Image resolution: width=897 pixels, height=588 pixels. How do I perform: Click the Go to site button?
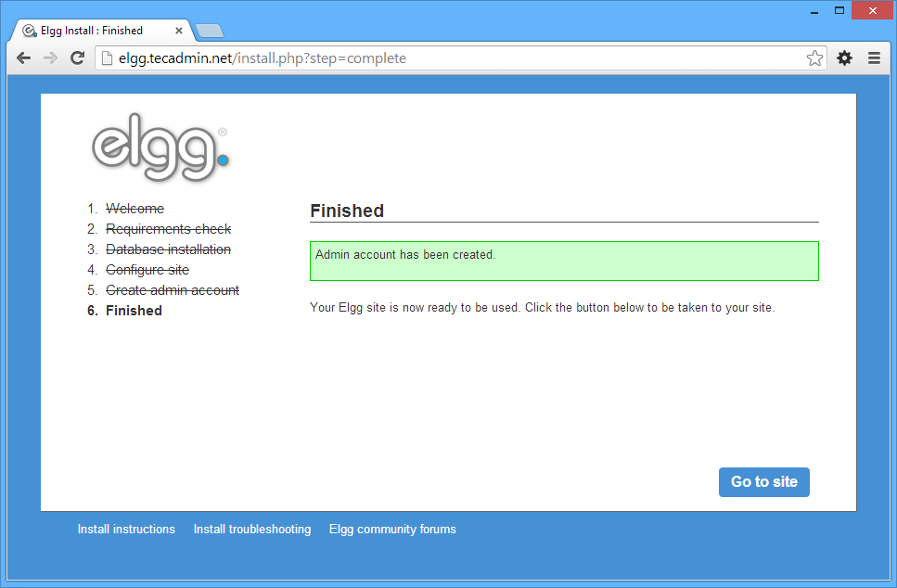pos(763,482)
